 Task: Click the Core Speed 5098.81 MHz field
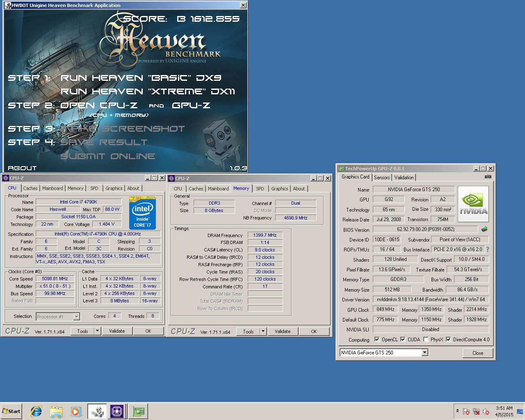point(55,278)
